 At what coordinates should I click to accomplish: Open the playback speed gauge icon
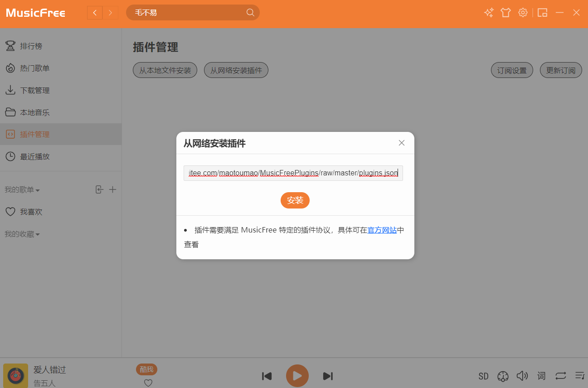coord(503,376)
